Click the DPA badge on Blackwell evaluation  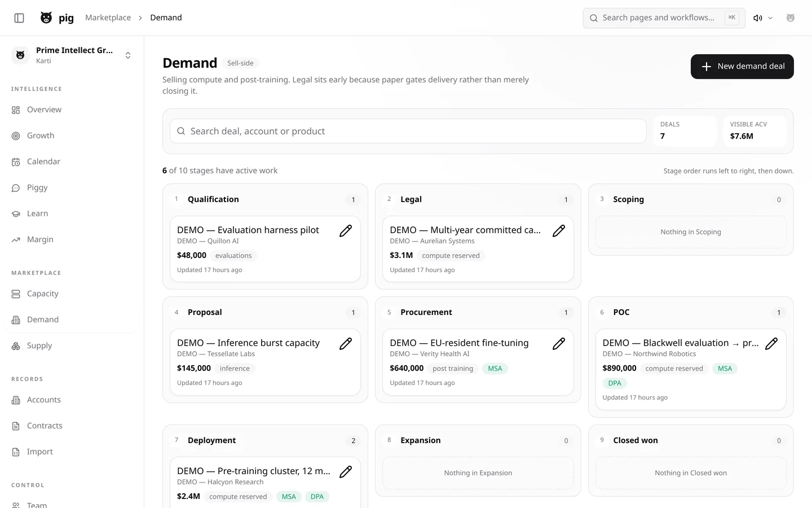pos(615,383)
